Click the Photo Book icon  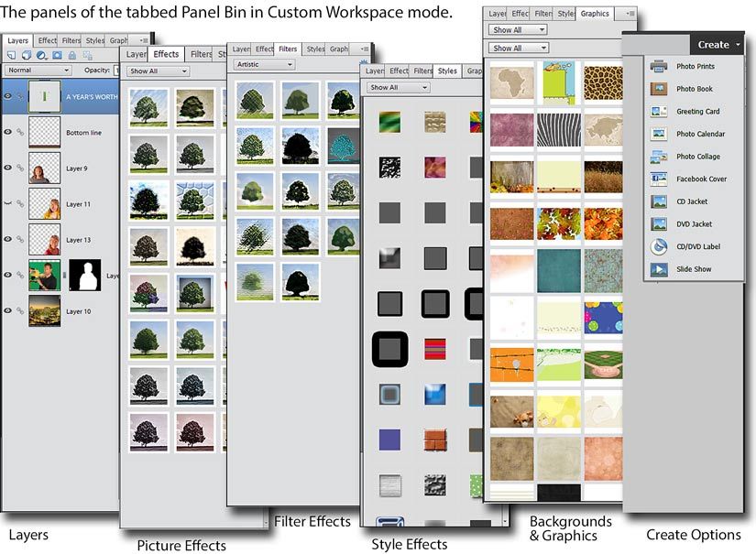659,89
